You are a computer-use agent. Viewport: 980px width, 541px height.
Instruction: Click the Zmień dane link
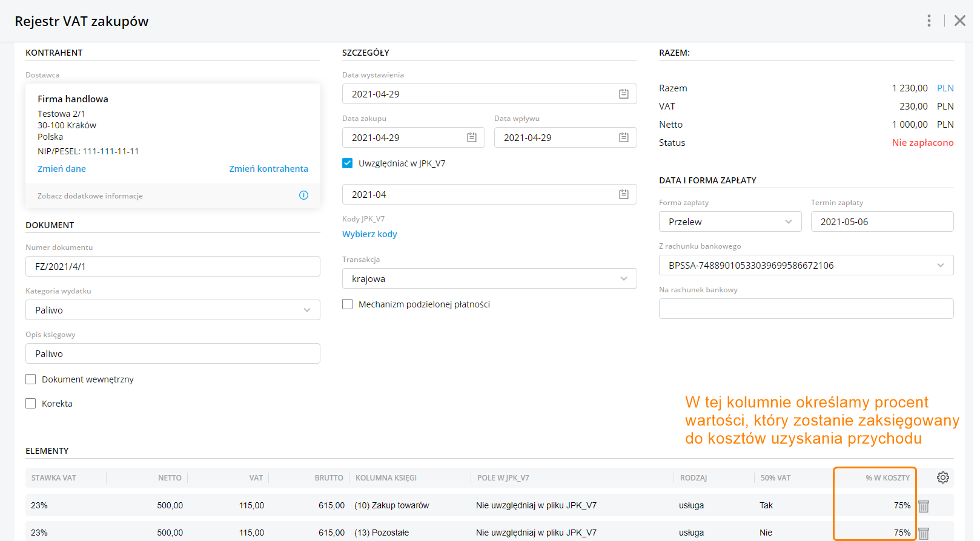pyautogui.click(x=62, y=169)
